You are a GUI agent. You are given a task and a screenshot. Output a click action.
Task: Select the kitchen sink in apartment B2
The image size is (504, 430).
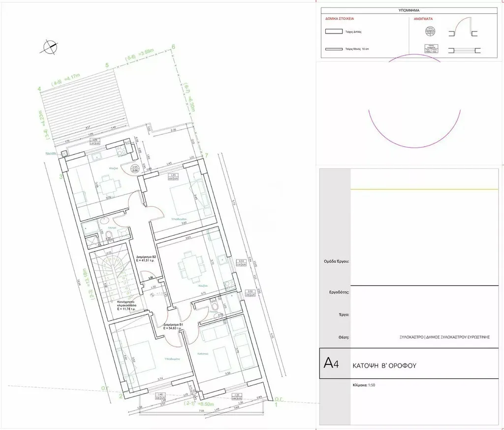97,157
